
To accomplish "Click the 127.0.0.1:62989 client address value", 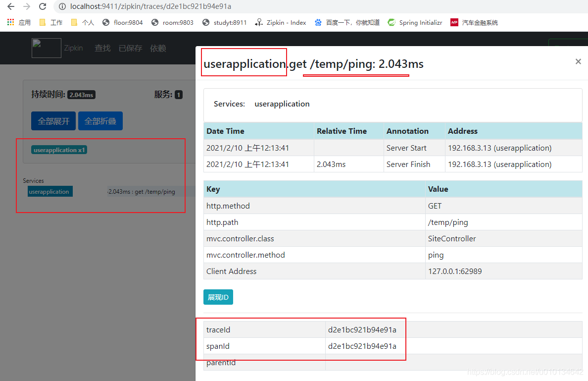I will click(x=504, y=271).
